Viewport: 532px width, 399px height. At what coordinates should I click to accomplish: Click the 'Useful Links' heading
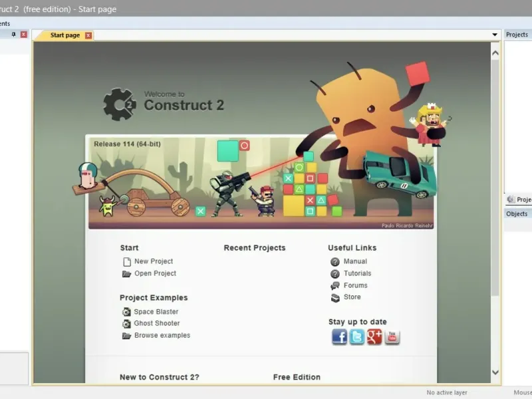coord(352,247)
